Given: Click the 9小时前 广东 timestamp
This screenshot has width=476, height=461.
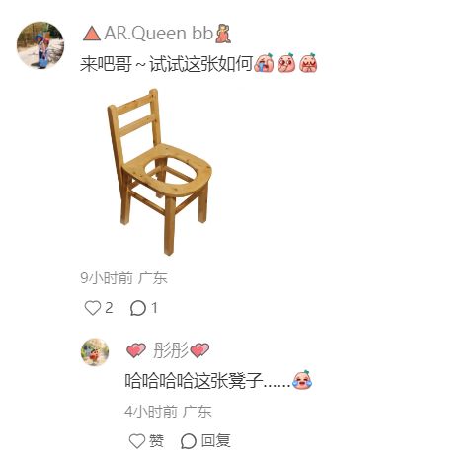Looking at the screenshot, I should tap(123, 278).
